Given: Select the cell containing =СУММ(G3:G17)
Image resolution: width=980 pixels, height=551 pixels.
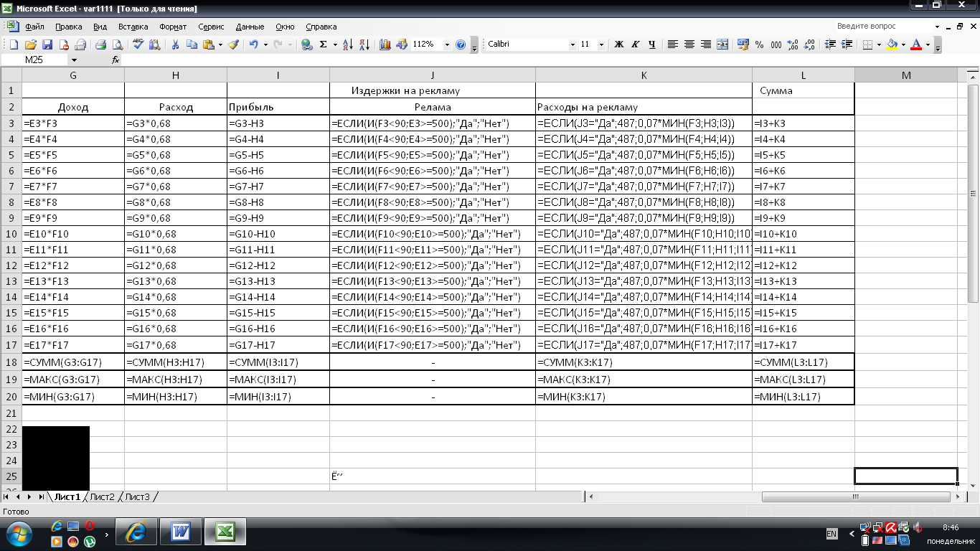Looking at the screenshot, I should tap(73, 362).
